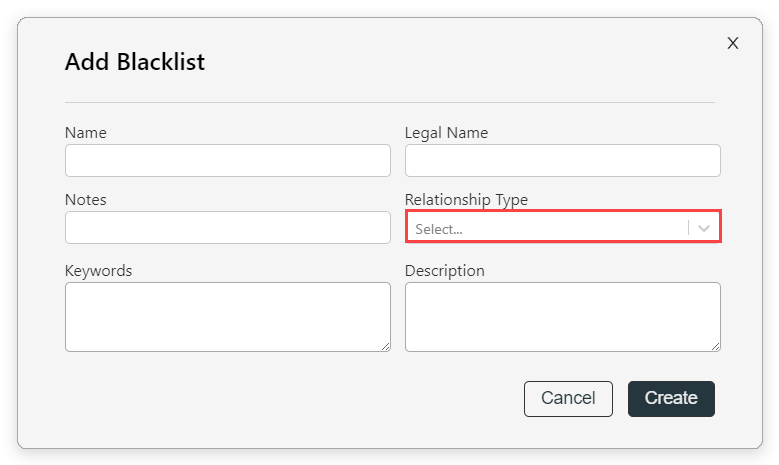The height and width of the screenshot is (465, 779).
Task: Click the Keywords box resize grip
Action: [x=386, y=347]
